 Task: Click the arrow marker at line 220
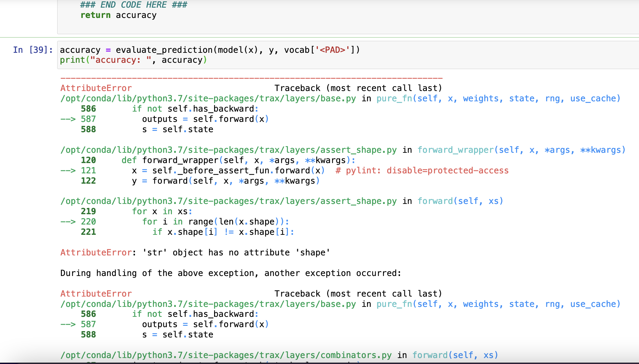[68, 222]
